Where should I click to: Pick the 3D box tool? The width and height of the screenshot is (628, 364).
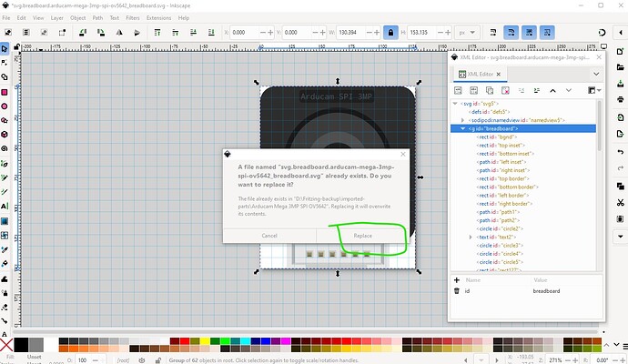click(x=5, y=134)
